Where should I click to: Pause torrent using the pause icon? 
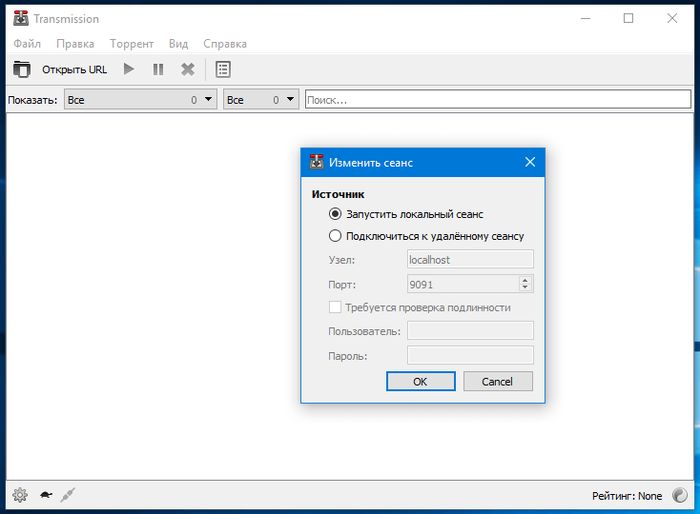click(x=157, y=69)
